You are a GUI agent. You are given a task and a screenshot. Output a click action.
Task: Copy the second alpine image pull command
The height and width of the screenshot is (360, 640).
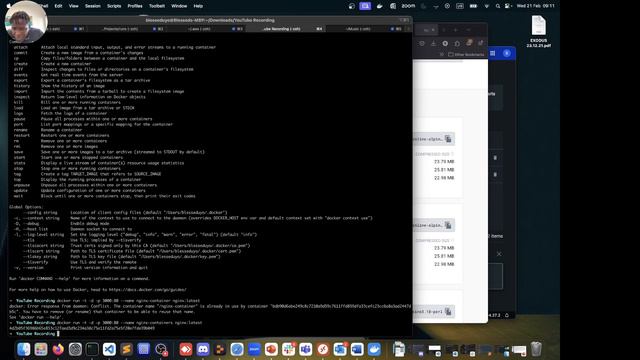click(x=448, y=225)
